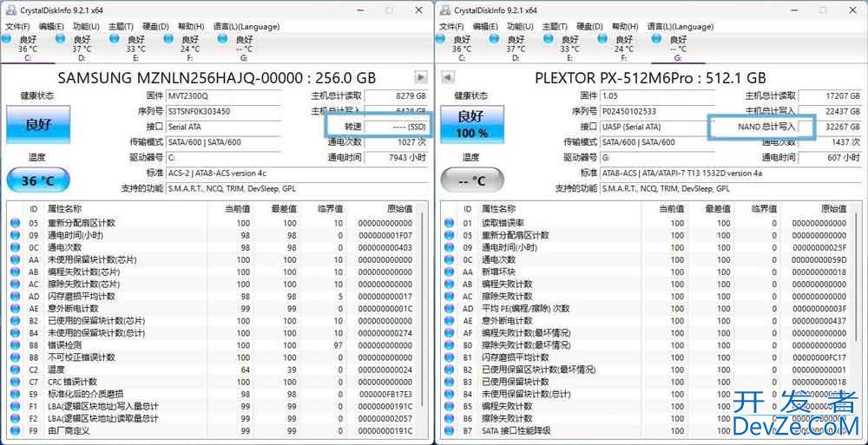The width and height of the screenshot is (868, 445).
Task: Click 属性名称 column header in left window
Action: pos(65,209)
